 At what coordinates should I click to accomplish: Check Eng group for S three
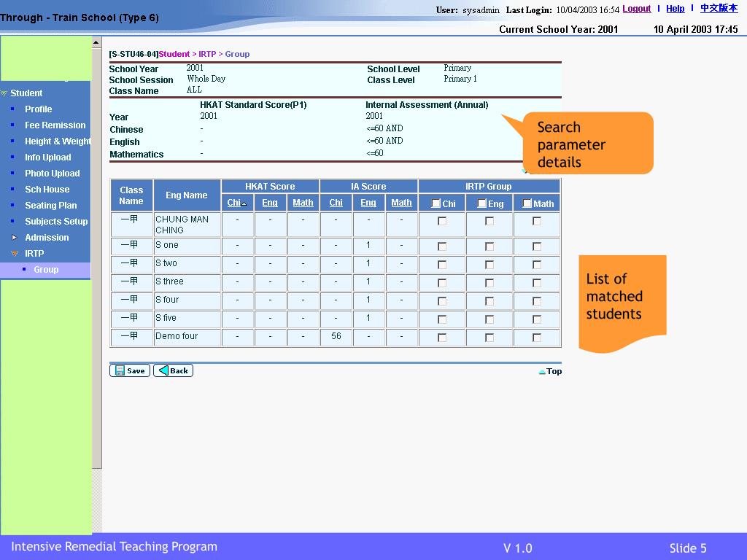point(489,283)
